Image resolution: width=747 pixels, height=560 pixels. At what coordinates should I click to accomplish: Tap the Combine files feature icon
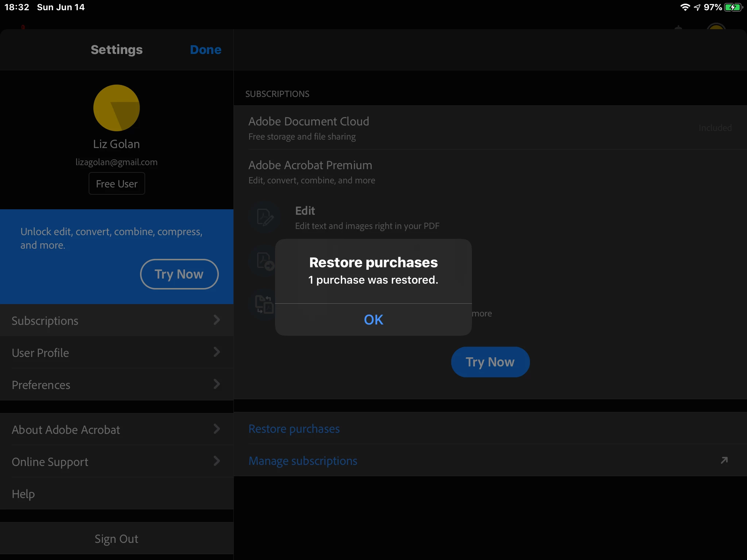264,304
